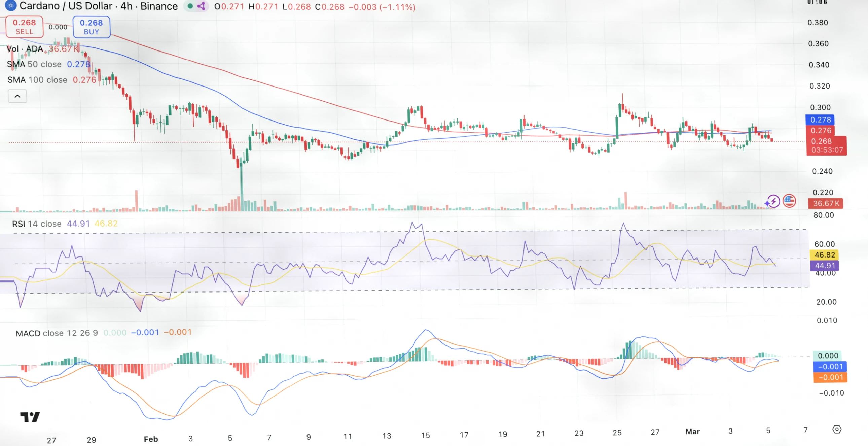This screenshot has height=446, width=868.
Task: Click the green market status dot
Action: (x=190, y=6)
